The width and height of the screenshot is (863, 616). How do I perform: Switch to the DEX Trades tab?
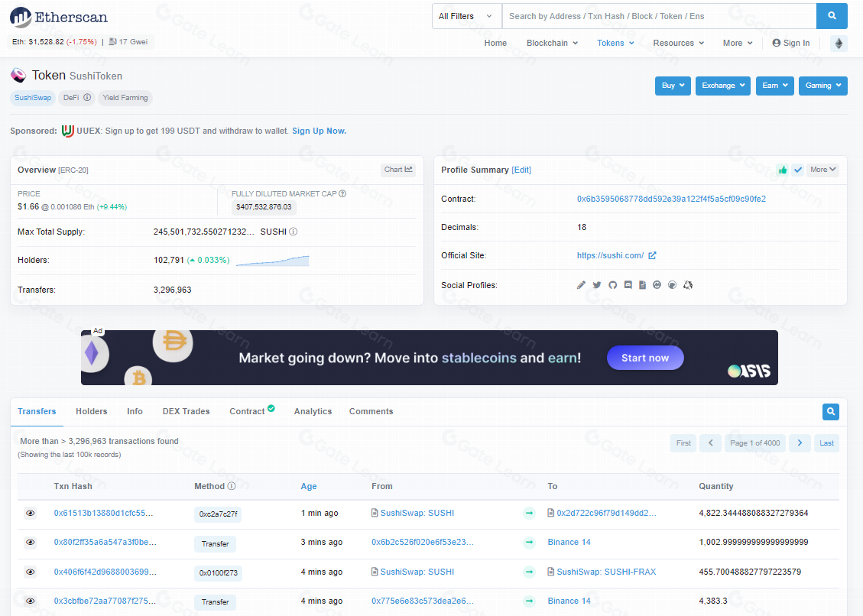(186, 411)
